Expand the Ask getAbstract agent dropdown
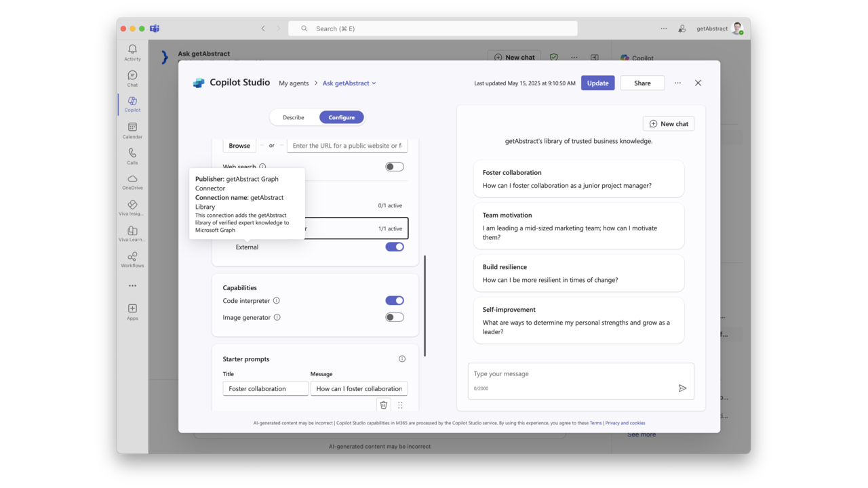 click(349, 83)
